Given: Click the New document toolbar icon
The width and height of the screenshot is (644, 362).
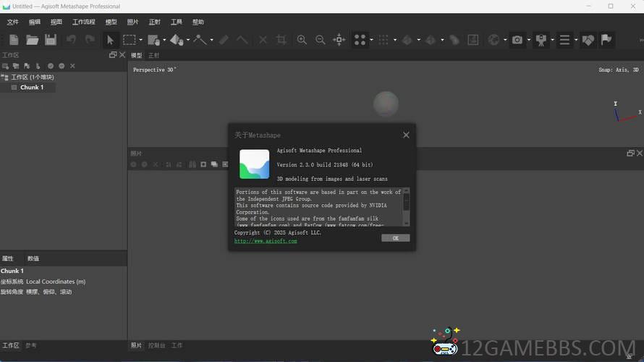Looking at the screenshot, I should click(14, 40).
